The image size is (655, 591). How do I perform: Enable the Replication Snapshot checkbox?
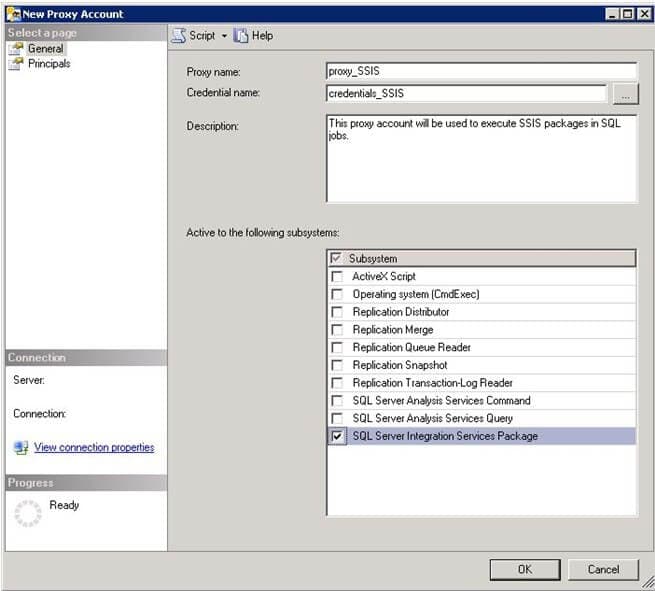(x=337, y=365)
